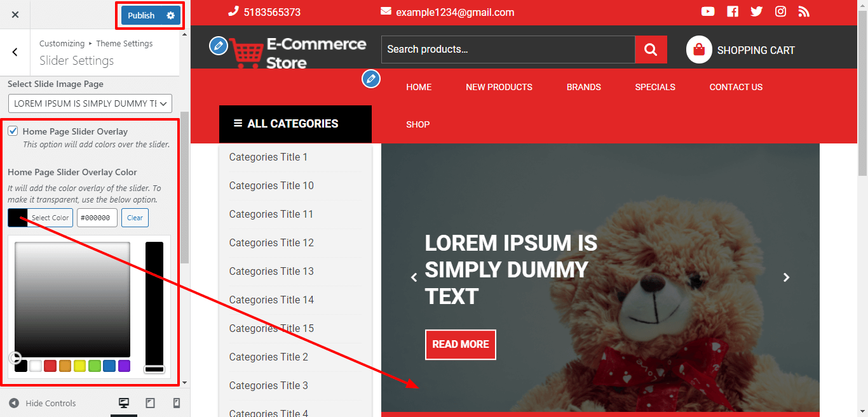Go to next slide with right arrow
The image size is (868, 417).
click(786, 277)
